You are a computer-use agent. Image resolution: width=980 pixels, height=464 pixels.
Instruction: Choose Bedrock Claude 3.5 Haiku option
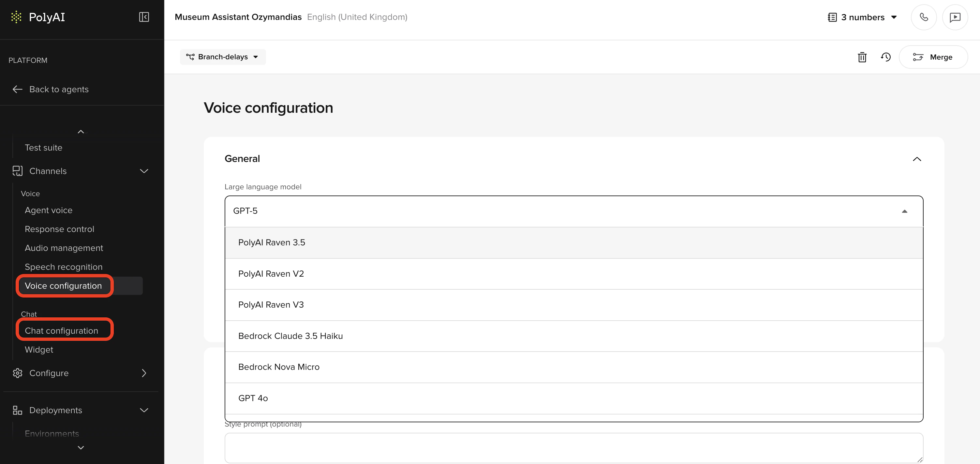click(290, 336)
